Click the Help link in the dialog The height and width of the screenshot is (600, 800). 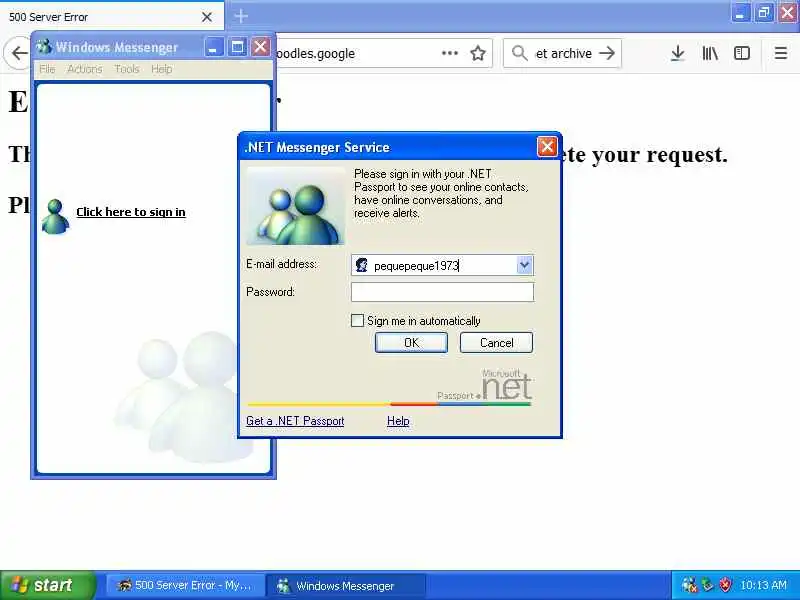(x=398, y=421)
